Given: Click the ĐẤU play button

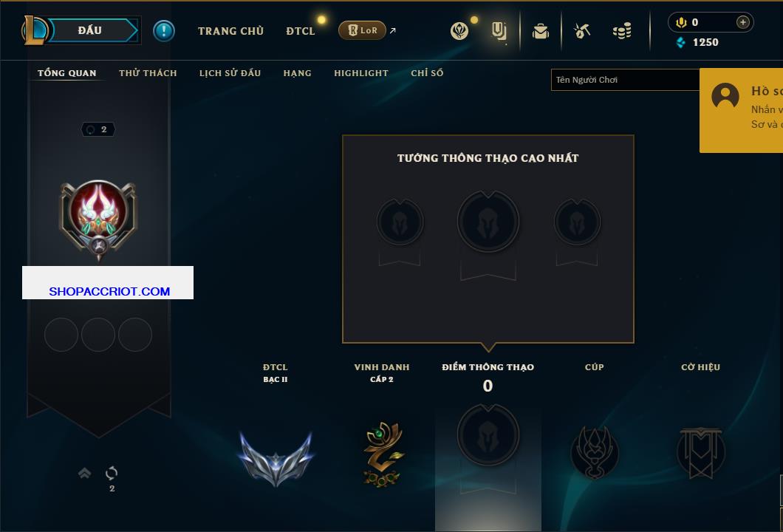Looking at the screenshot, I should (x=89, y=30).
